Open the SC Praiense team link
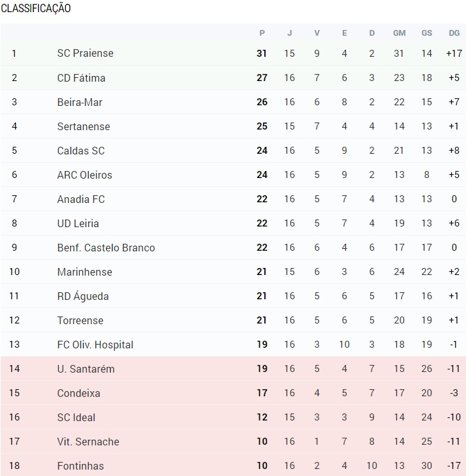This screenshot has height=476, width=466. (x=85, y=54)
